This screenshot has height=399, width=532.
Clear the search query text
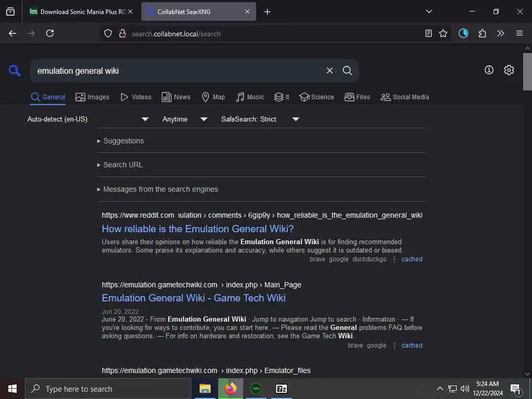click(x=329, y=71)
